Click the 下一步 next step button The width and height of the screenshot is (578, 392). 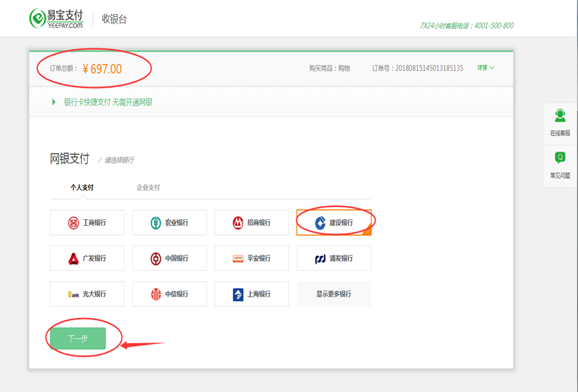tap(79, 338)
